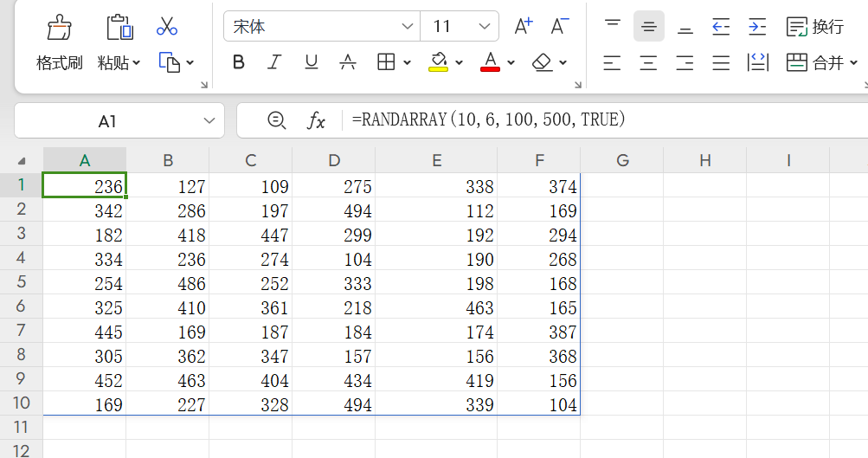Select row header 5
This screenshot has width=868, height=458.
[22, 282]
